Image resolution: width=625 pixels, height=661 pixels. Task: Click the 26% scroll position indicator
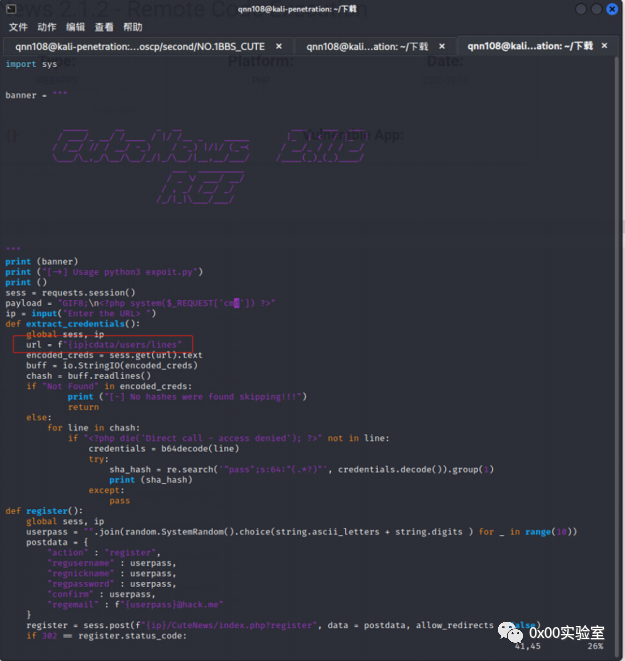click(x=595, y=646)
